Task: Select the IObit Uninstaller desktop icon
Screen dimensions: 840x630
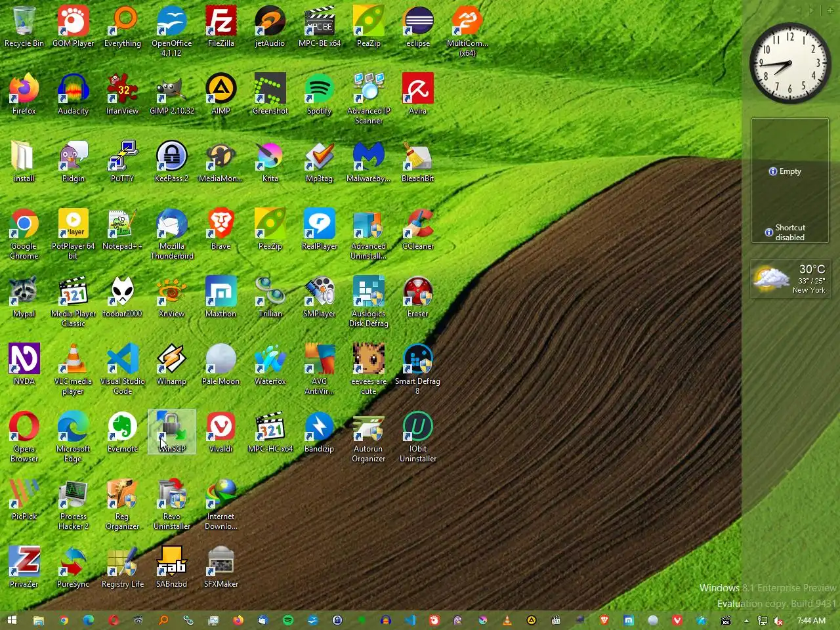Action: [418, 437]
